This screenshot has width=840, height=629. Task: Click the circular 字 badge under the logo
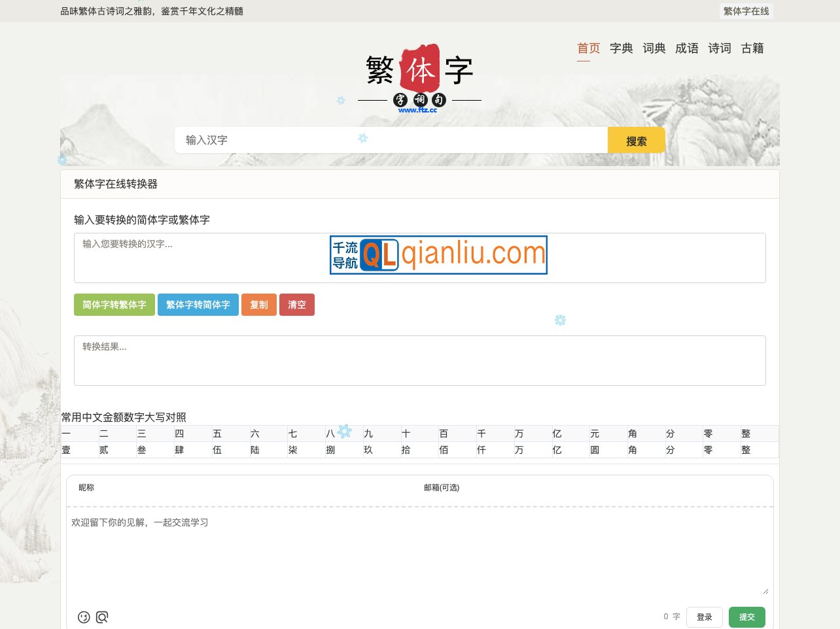(x=400, y=99)
